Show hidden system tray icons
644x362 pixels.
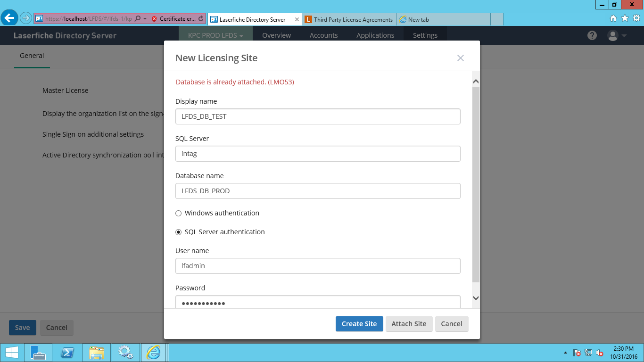565,353
